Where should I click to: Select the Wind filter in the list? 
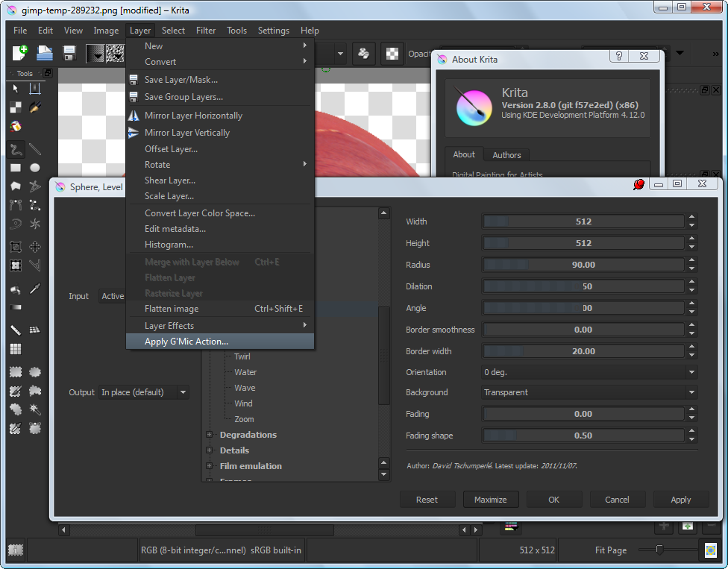[x=243, y=403]
